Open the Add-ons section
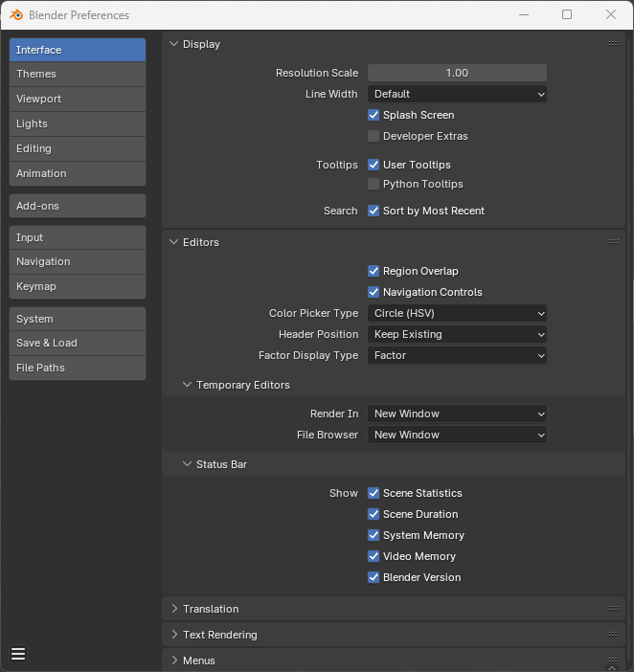 [78, 206]
